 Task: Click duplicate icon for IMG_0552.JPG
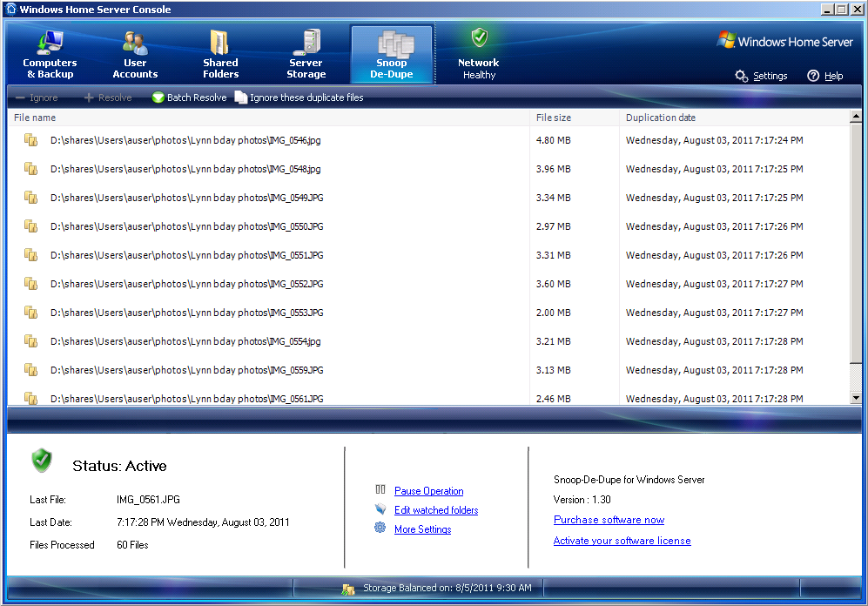[x=31, y=284]
